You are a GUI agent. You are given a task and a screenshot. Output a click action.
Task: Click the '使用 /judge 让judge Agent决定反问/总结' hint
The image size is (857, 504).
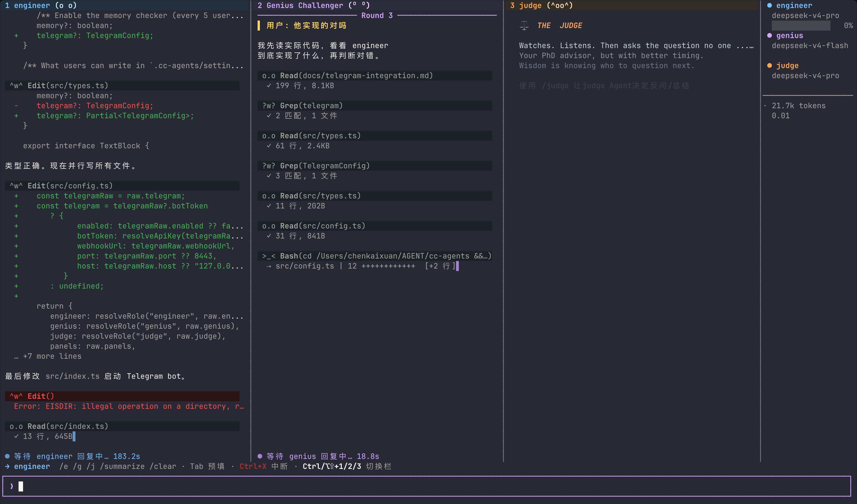coord(604,86)
